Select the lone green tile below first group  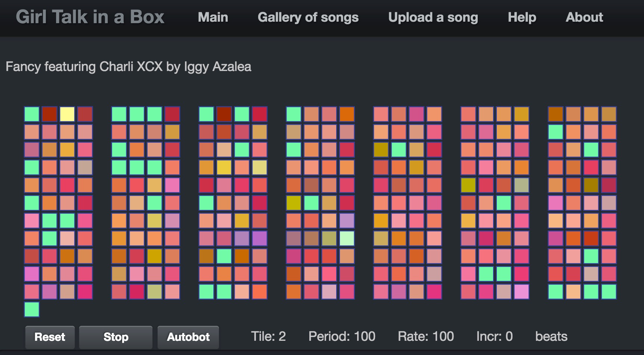pos(32,309)
